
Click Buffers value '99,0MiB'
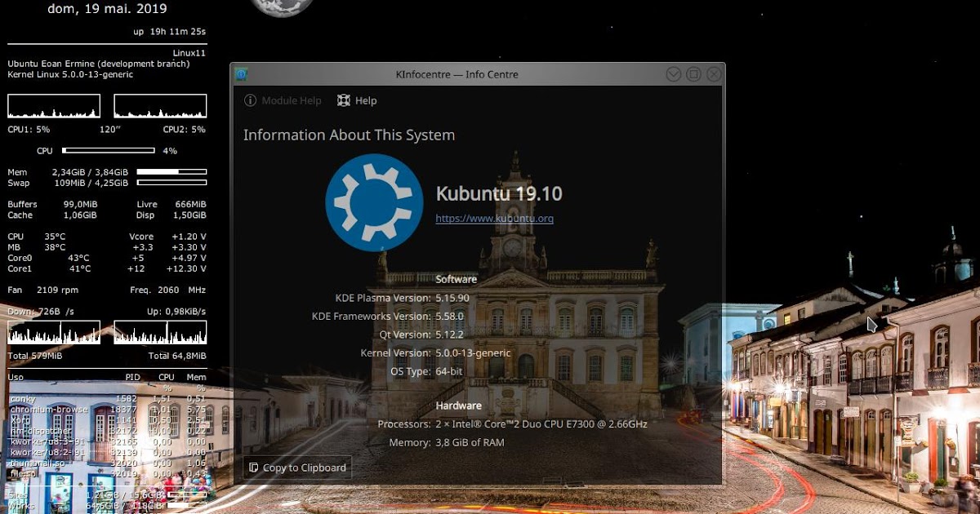point(81,204)
